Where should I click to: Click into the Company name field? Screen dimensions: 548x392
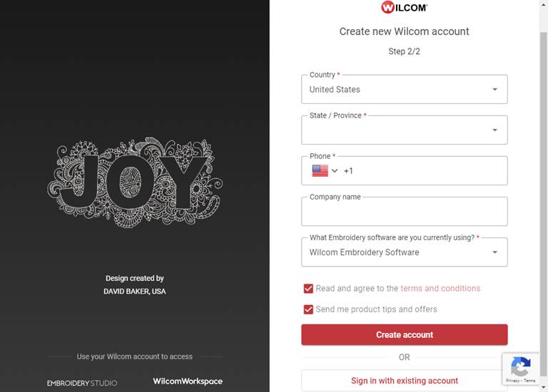[404, 212]
